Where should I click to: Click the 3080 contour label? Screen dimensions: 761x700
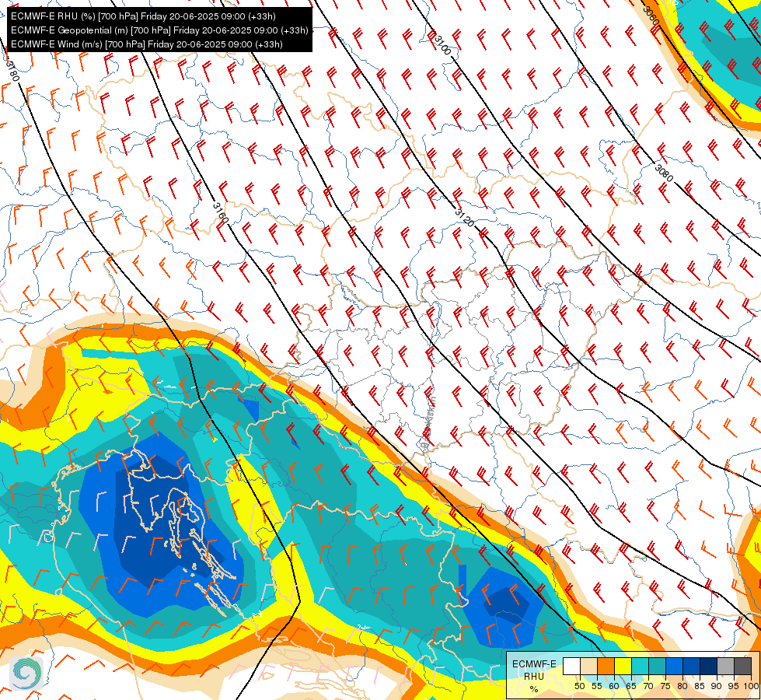[x=664, y=173]
